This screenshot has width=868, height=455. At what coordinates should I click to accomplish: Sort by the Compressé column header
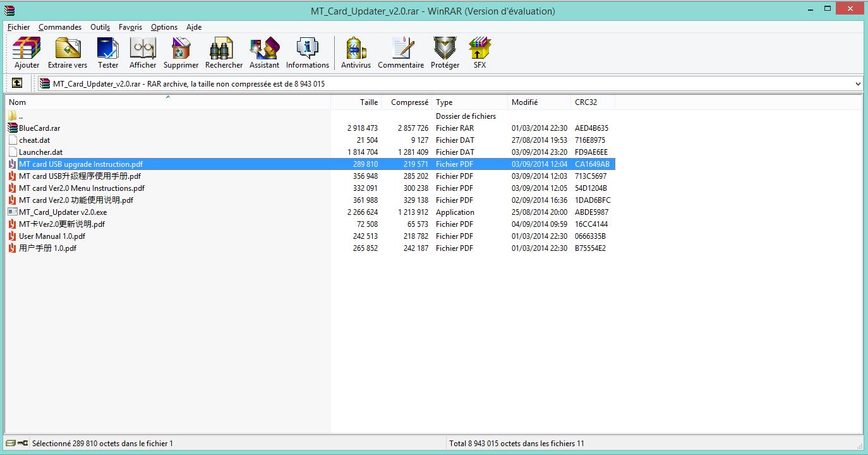click(407, 102)
